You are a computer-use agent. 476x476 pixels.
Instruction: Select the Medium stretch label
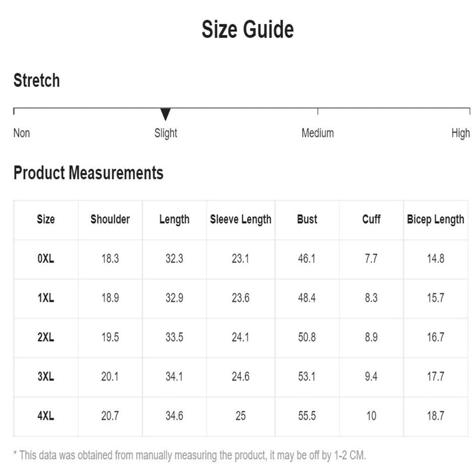click(x=317, y=133)
